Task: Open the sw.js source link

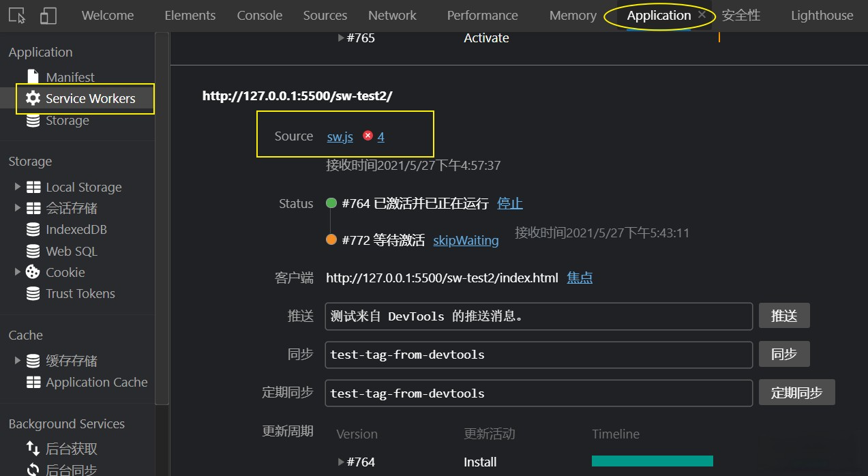Action: point(340,137)
